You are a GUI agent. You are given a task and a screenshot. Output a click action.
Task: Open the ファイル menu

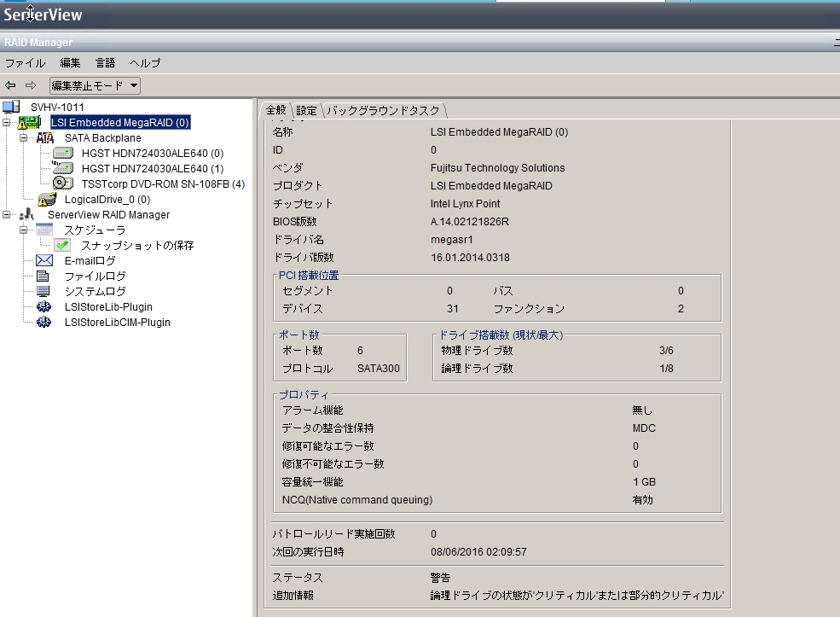click(25, 63)
